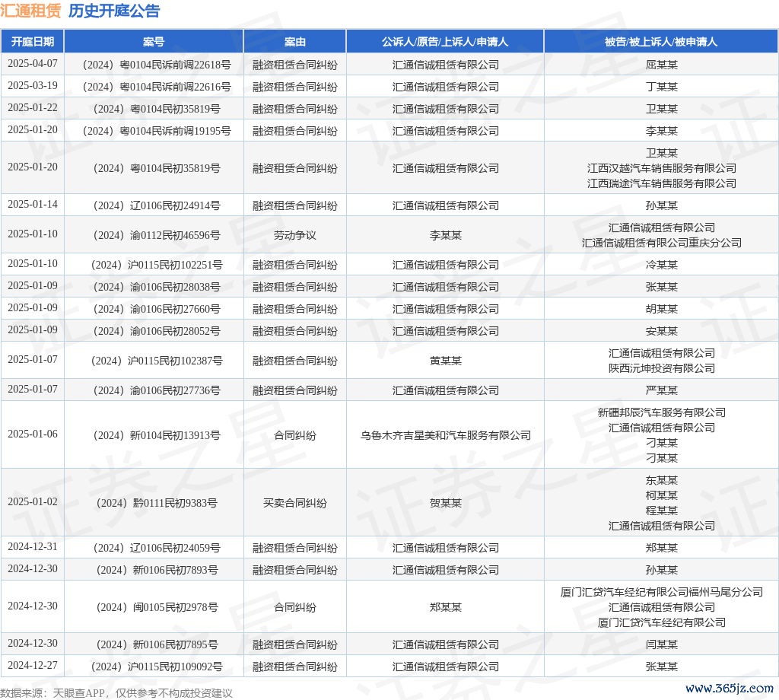Click defendant '新疆邦辰汽车服务有限公司'
The image size is (779, 700).
tap(662, 413)
